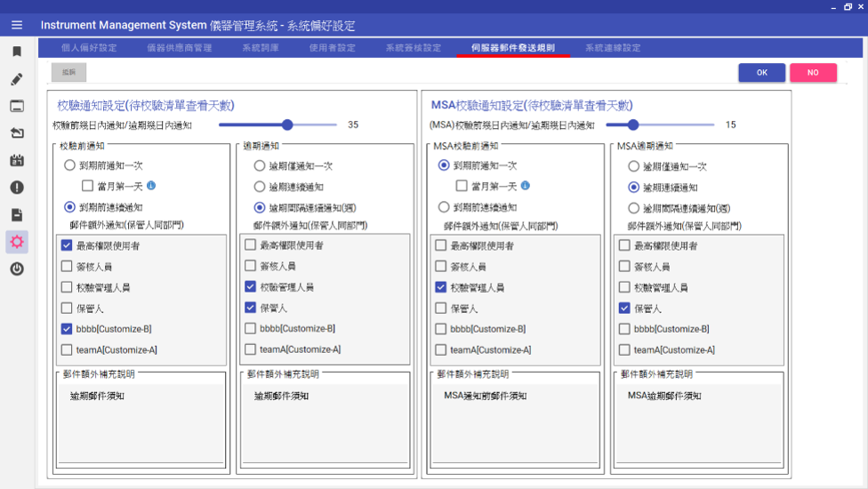Image resolution: width=868 pixels, height=489 pixels.
Task: Click the gear settings sidebar icon
Action: coord(17,242)
